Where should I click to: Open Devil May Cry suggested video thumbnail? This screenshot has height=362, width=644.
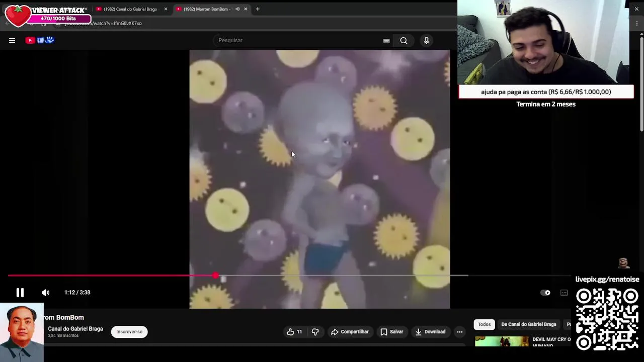pos(502,341)
